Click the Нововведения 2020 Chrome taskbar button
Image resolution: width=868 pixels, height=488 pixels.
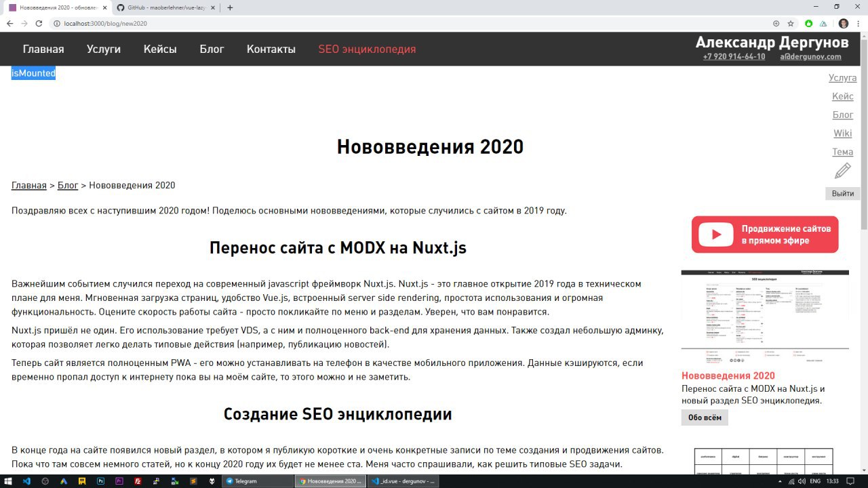click(331, 481)
